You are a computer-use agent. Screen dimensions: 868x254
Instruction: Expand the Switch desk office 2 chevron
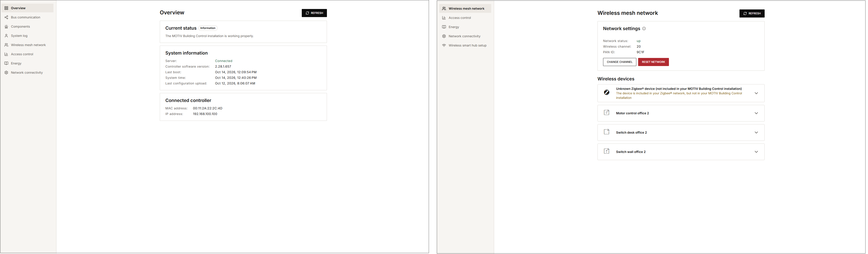point(756,133)
